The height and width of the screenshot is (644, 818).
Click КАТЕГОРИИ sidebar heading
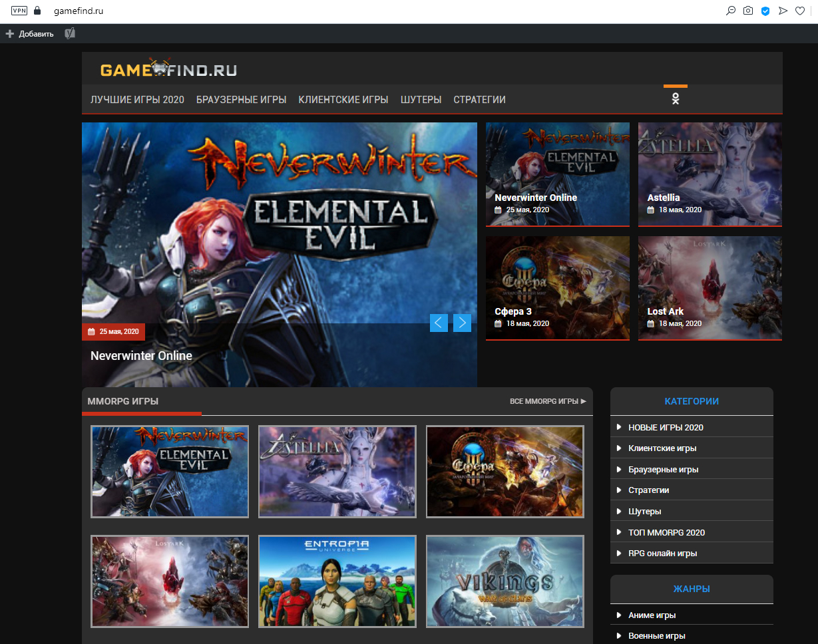pos(692,401)
